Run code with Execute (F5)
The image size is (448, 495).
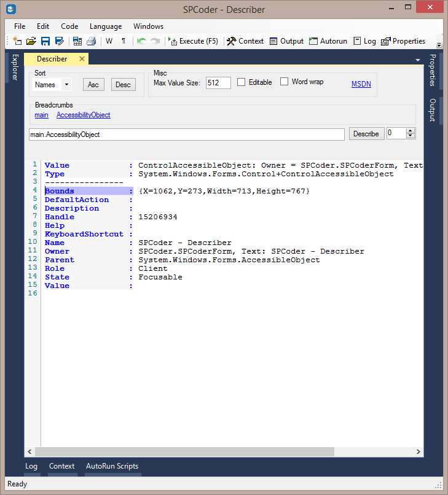193,41
